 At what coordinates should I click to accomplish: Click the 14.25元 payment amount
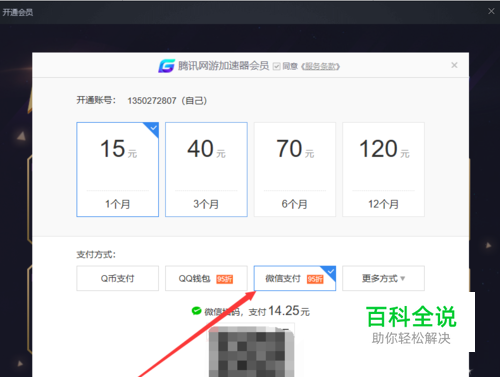pyautogui.click(x=289, y=311)
